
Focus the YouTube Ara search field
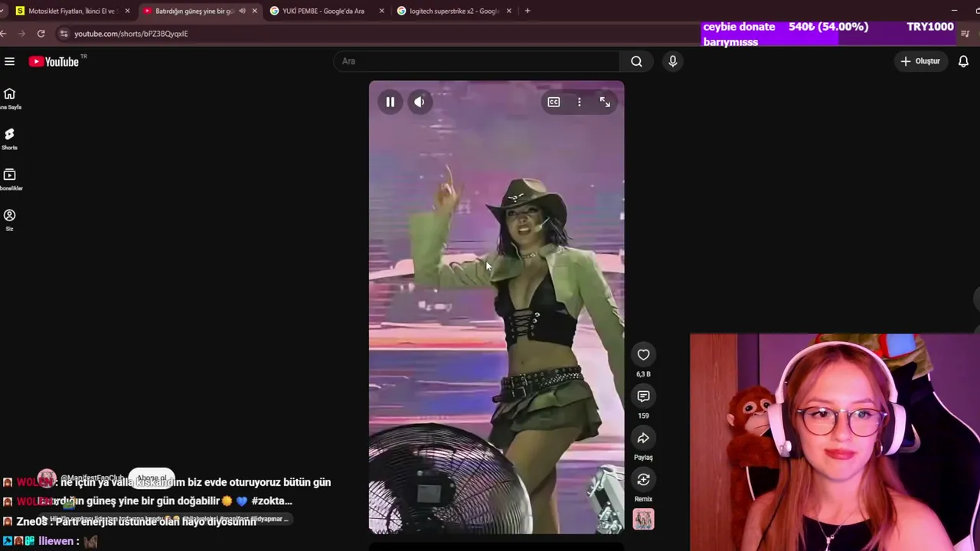476,61
